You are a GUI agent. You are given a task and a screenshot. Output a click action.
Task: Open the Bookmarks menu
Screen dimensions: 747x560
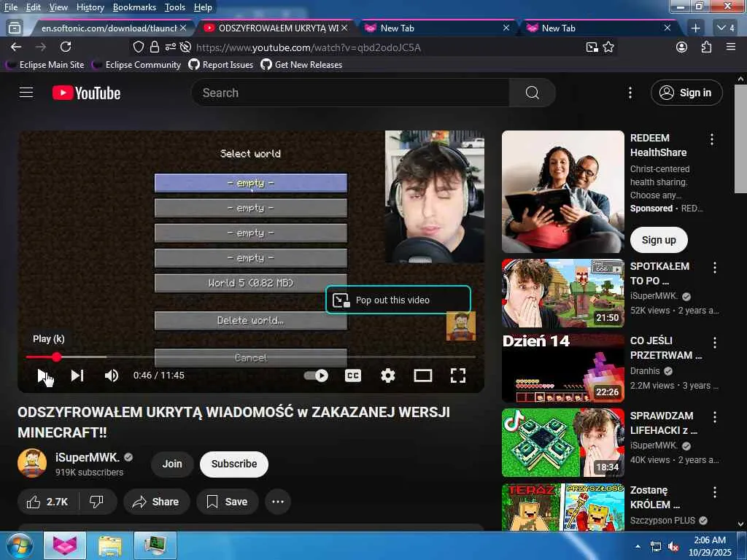coord(134,7)
